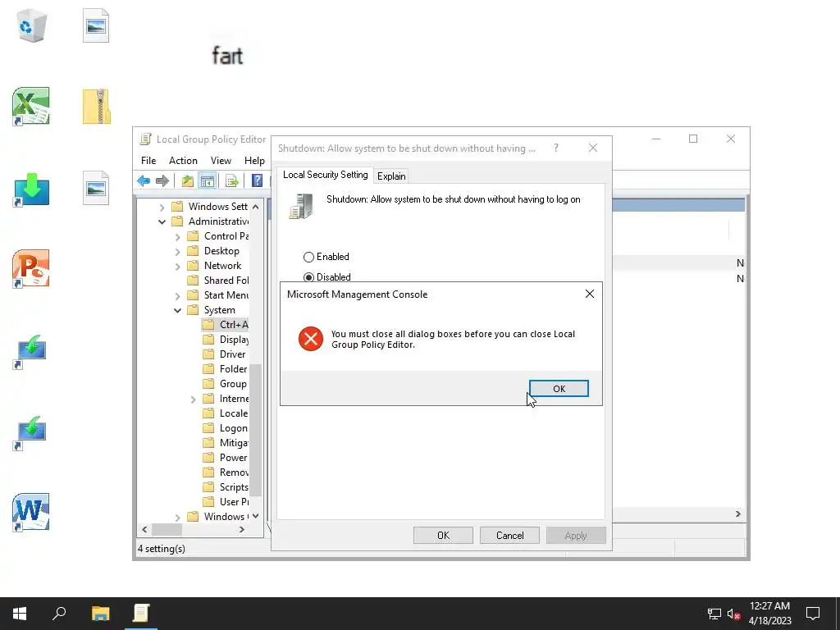Toggle the Show/Hide Console Tree icon

click(x=208, y=181)
